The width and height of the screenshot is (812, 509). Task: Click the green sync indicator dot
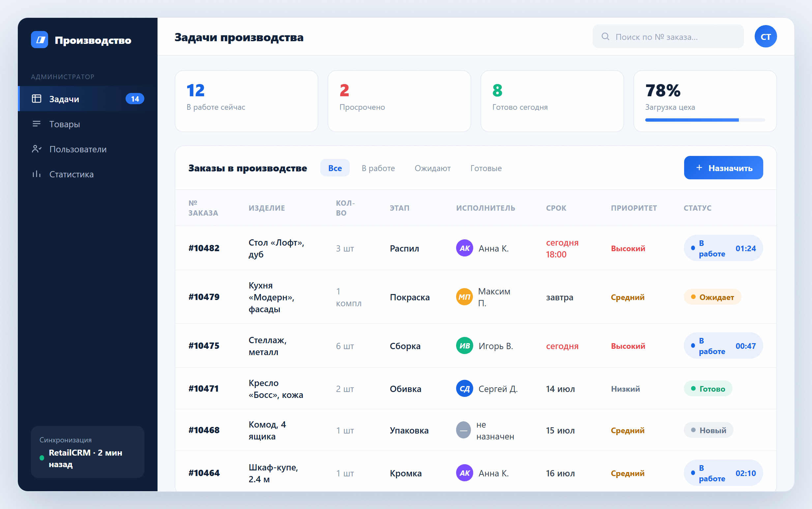coord(42,458)
